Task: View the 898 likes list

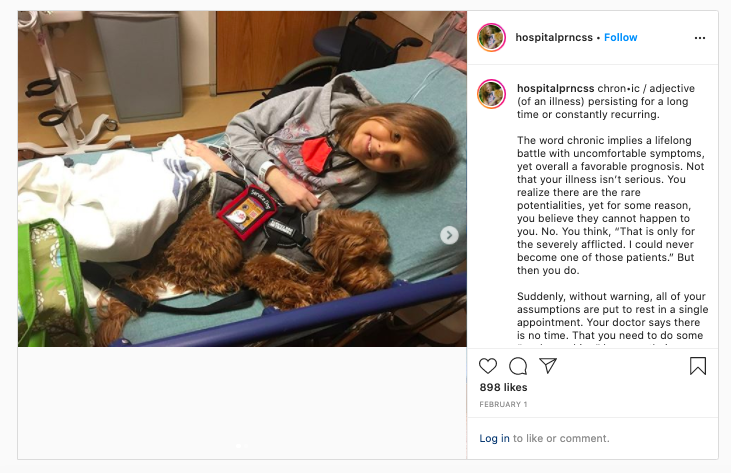Action: point(503,387)
